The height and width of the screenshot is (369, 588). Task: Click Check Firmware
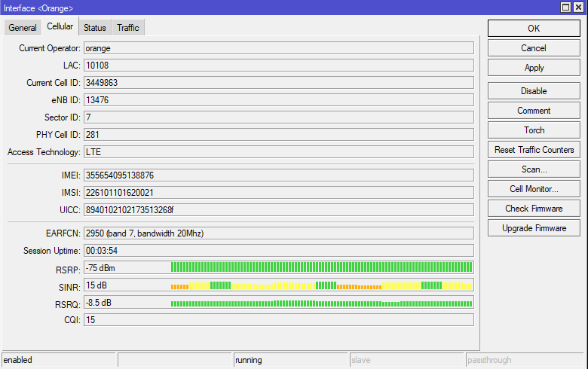534,209
